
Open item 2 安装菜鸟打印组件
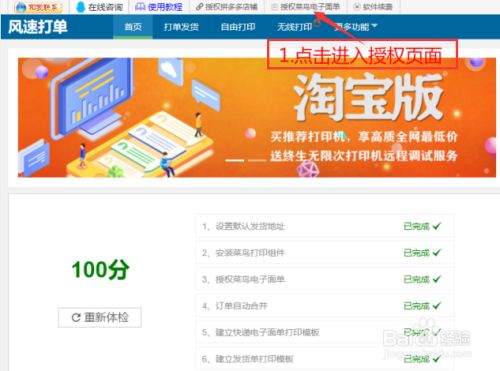(x=325, y=253)
